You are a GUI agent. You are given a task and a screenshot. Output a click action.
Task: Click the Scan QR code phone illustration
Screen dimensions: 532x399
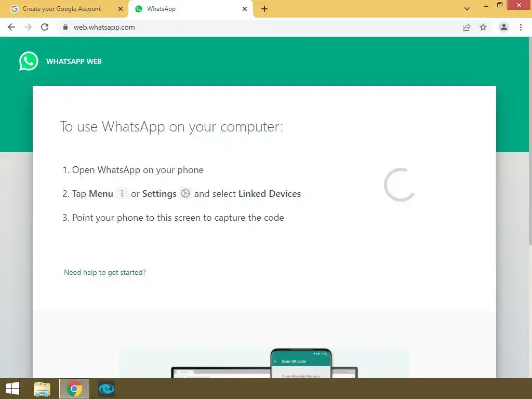point(301,363)
